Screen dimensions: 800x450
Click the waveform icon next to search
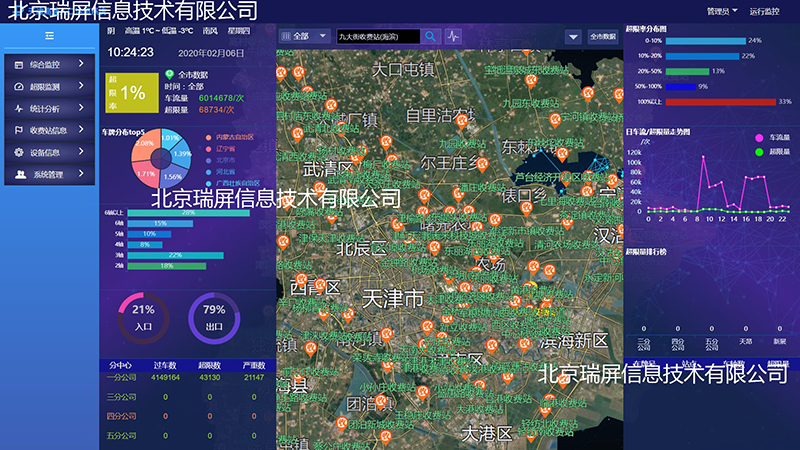(x=453, y=36)
